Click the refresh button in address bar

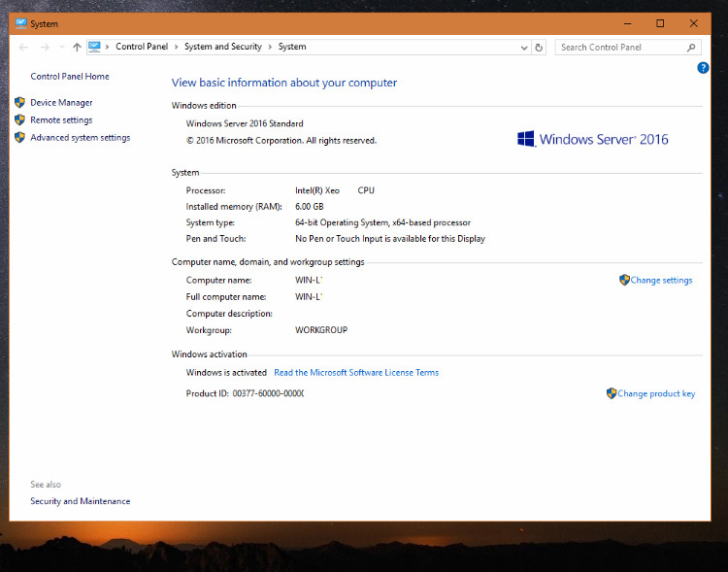point(539,48)
